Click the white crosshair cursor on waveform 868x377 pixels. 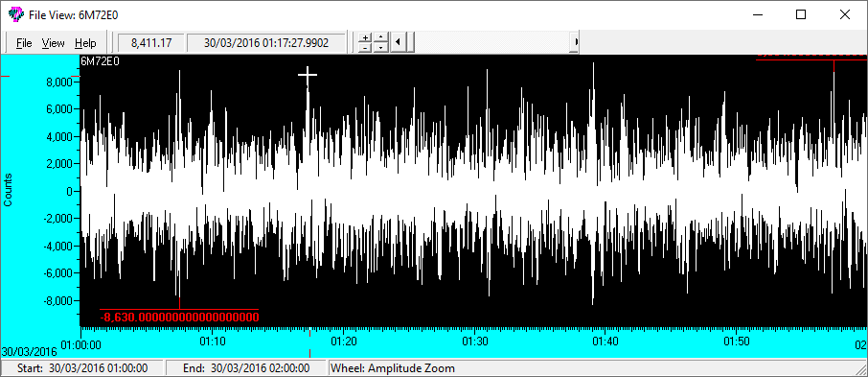click(x=308, y=75)
